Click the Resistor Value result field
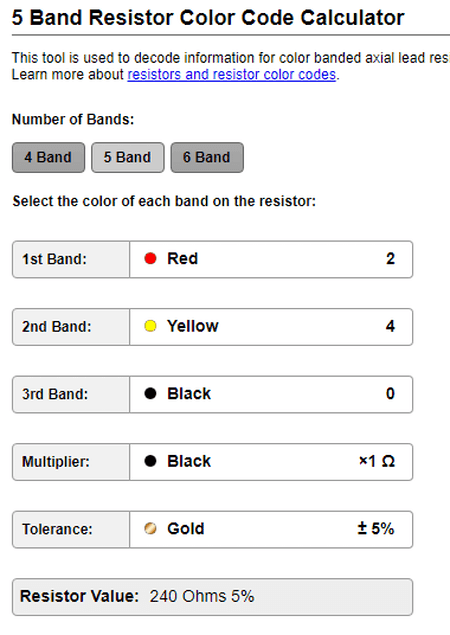Viewport: 450px width, 635px height. point(213,597)
